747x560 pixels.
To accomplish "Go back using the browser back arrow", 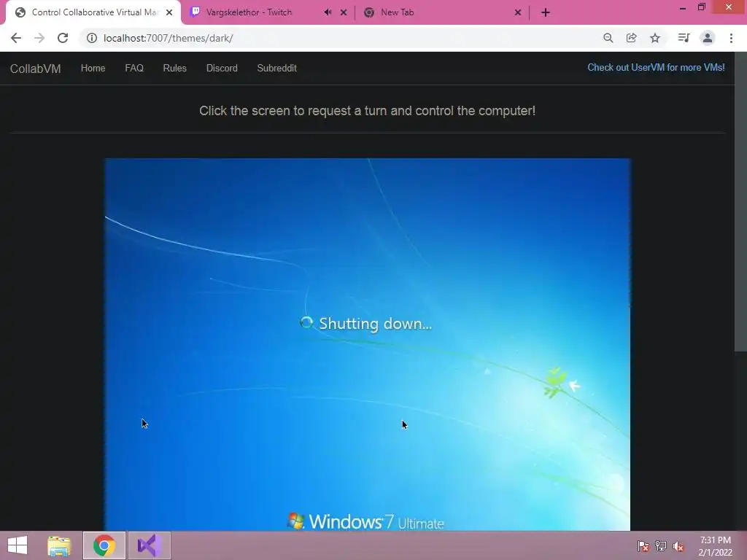I will (x=16, y=38).
